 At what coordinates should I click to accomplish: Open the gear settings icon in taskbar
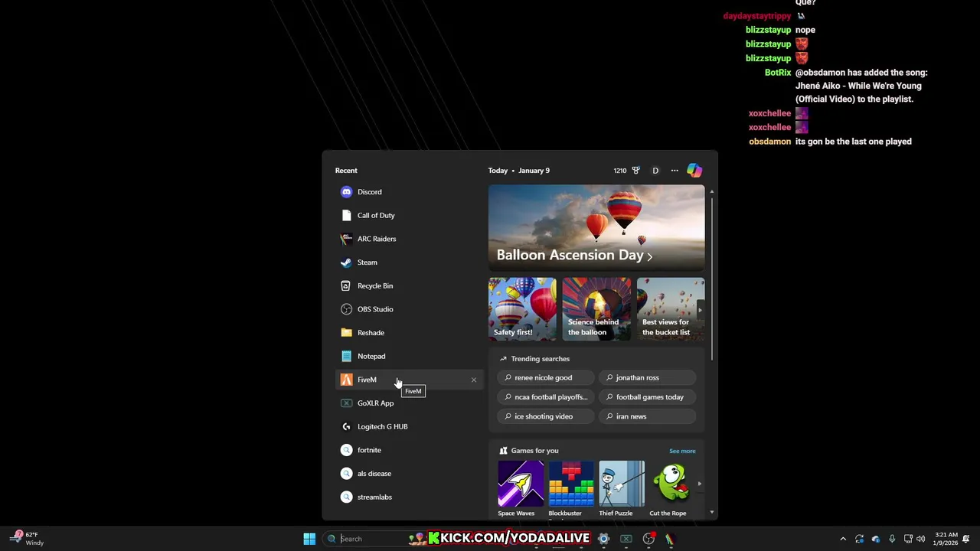pyautogui.click(x=603, y=539)
